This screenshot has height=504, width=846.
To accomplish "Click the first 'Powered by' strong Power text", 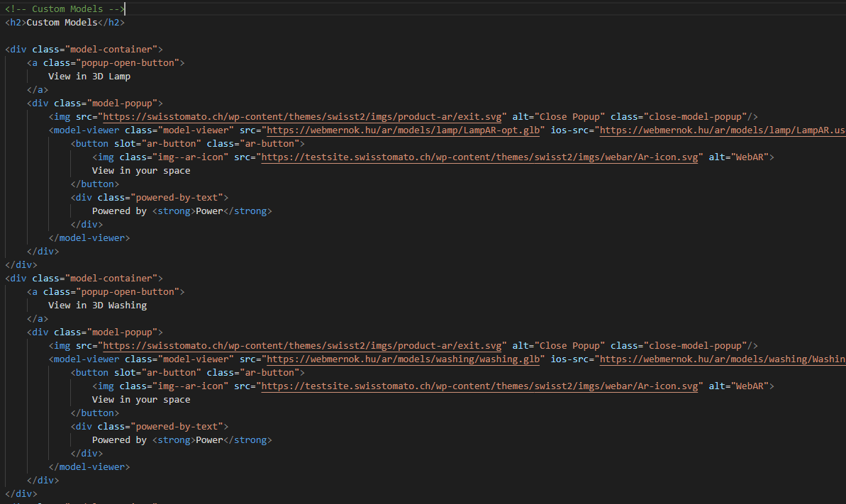I will (209, 211).
